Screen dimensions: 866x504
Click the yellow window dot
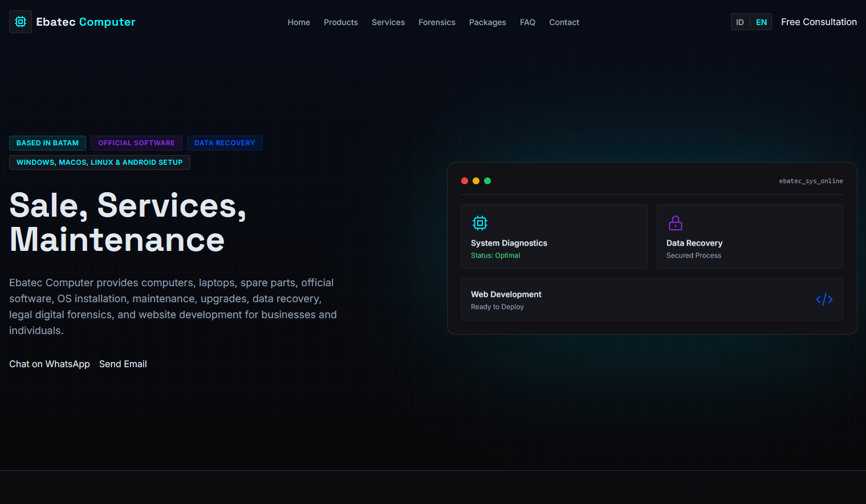coord(476,181)
